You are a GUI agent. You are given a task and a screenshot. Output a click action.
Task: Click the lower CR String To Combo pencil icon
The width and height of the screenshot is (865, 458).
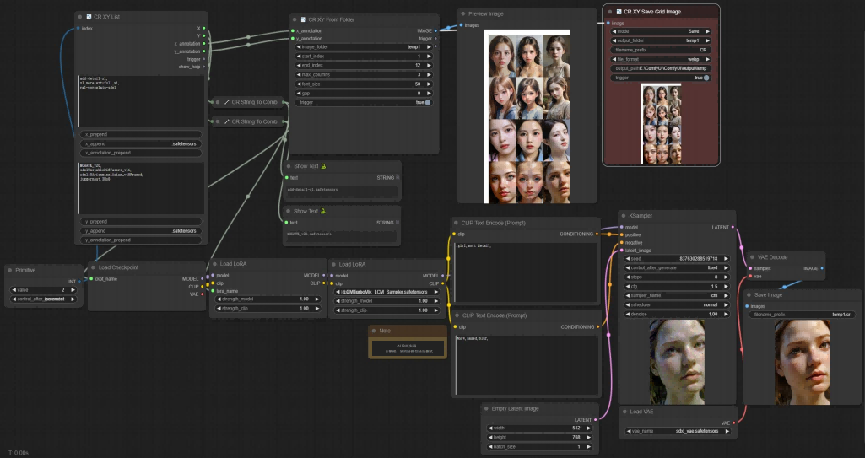226,121
